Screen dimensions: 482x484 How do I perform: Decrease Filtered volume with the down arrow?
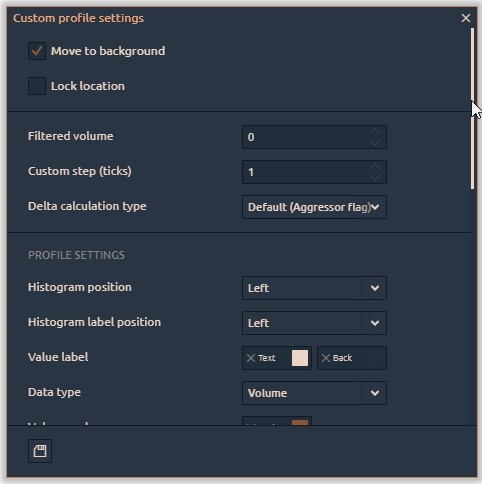(x=375, y=143)
